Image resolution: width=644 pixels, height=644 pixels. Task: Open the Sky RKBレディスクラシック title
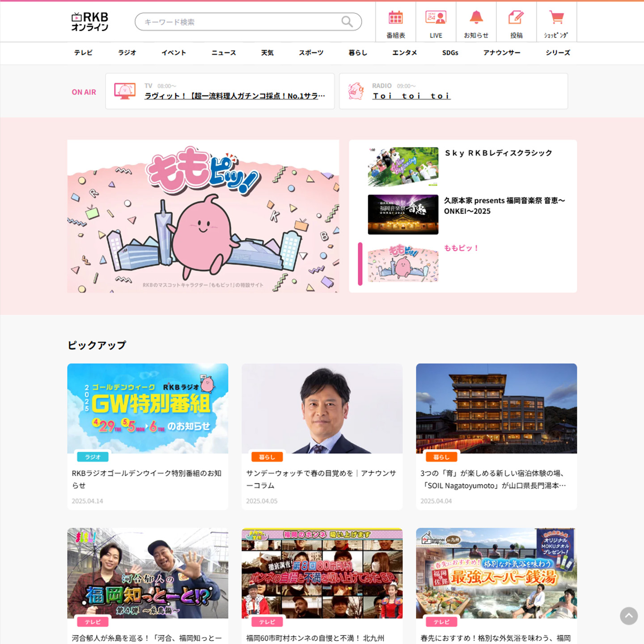coord(498,153)
